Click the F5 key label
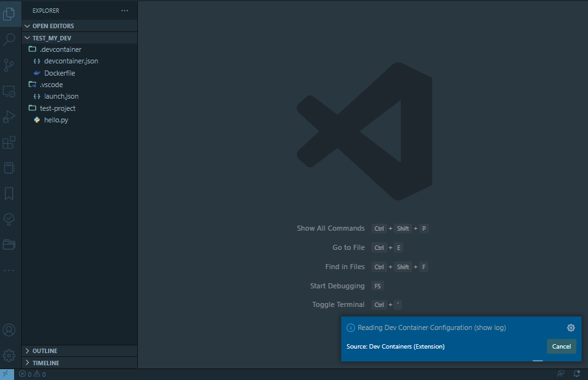Viewport: 588px width, 380px height. [378, 286]
